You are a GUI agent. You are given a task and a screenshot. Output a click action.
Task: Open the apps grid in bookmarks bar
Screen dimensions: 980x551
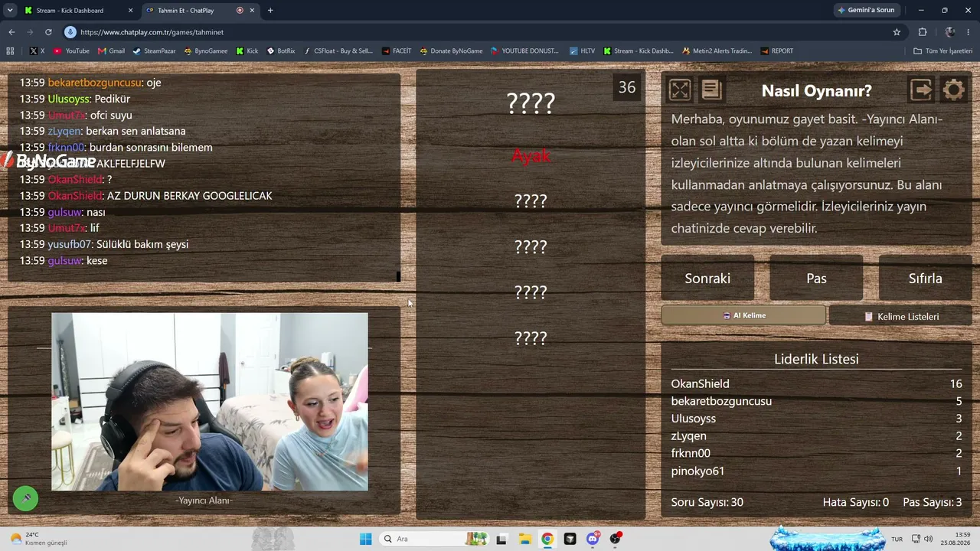10,51
